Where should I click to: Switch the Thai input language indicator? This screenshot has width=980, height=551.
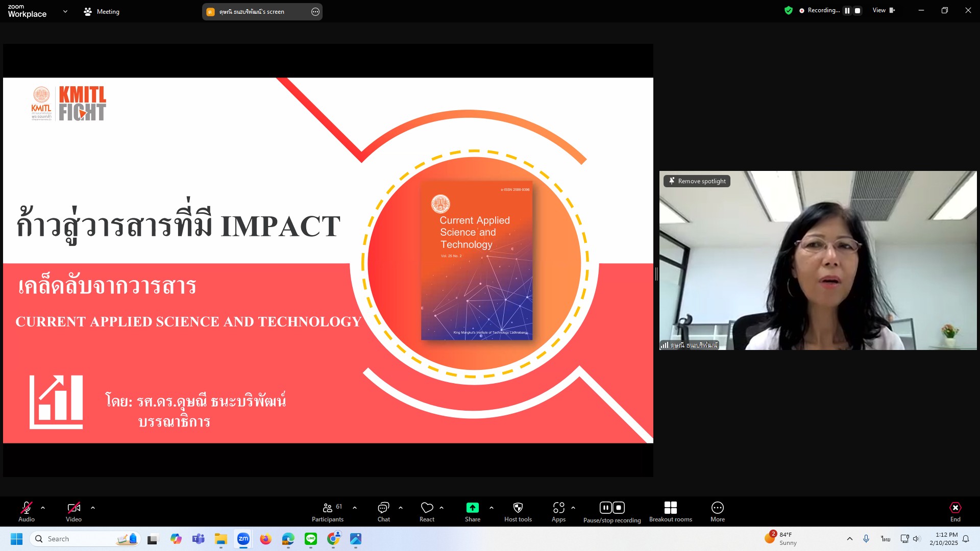[x=886, y=539]
